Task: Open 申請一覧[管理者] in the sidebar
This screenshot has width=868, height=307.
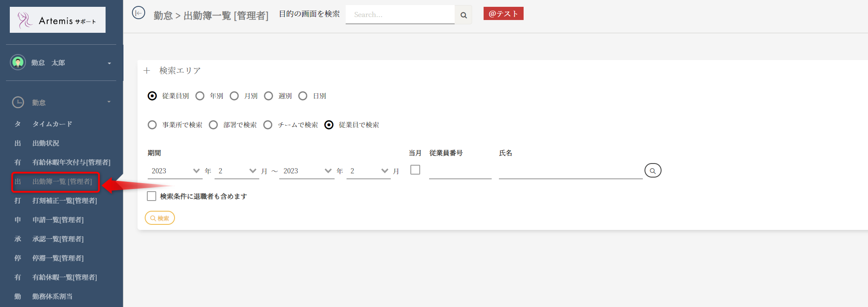Action: coord(58,220)
